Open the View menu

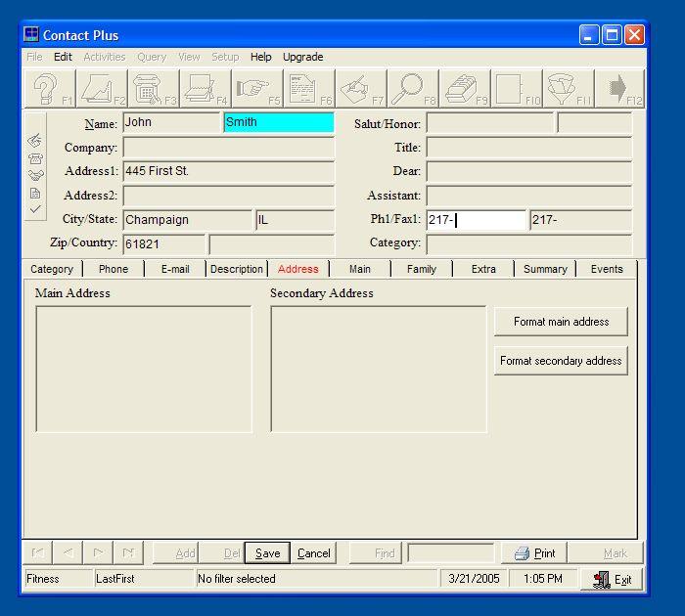189,57
